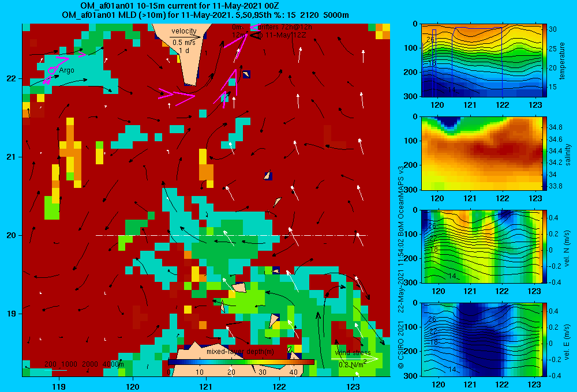This screenshot has width=577, height=392.
Task: Click the '1 d' legend text
Action: [184, 50]
